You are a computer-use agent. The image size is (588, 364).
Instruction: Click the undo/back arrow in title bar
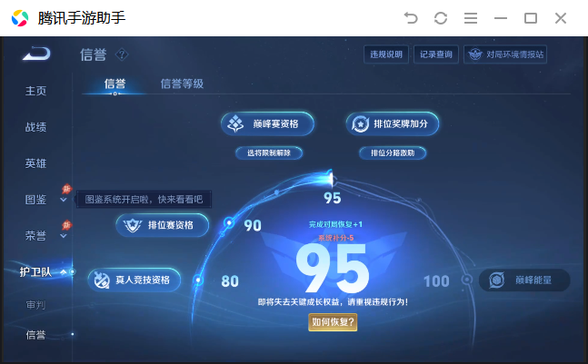(411, 18)
